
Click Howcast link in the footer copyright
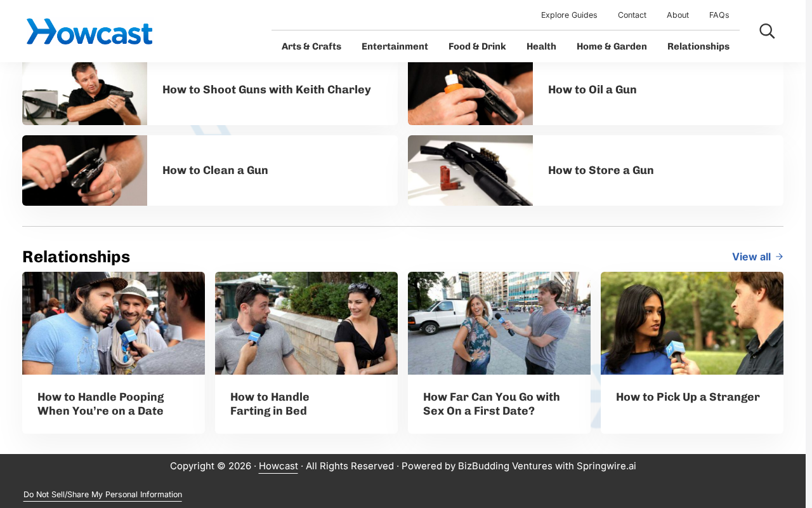pyautogui.click(x=278, y=466)
